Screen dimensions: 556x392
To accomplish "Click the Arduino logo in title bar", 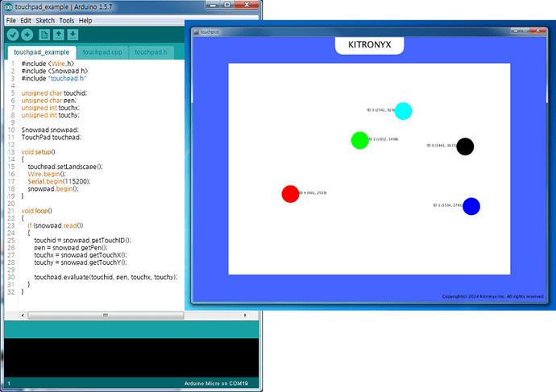I will click(x=8, y=6).
